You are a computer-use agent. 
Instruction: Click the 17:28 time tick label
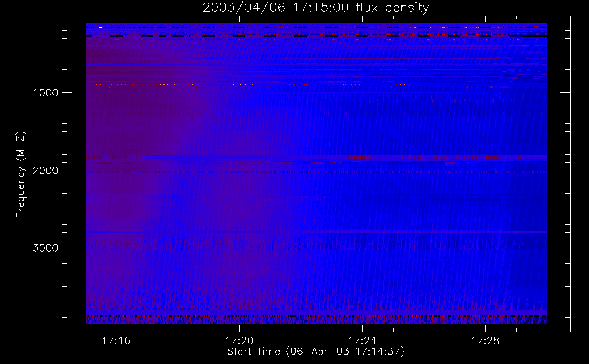[485, 341]
